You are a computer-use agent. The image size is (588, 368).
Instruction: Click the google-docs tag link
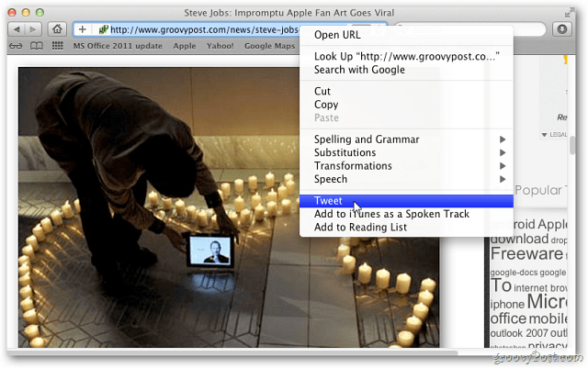513,273
